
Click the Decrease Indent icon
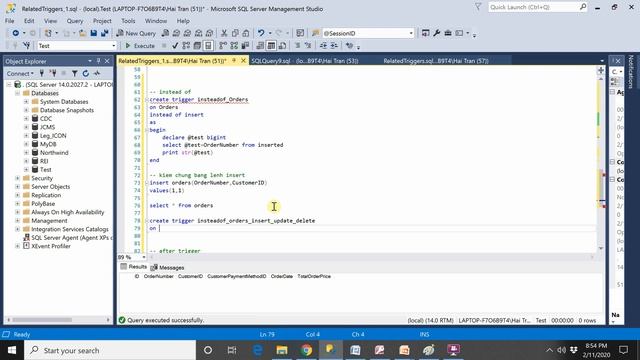pyautogui.click(x=323, y=46)
